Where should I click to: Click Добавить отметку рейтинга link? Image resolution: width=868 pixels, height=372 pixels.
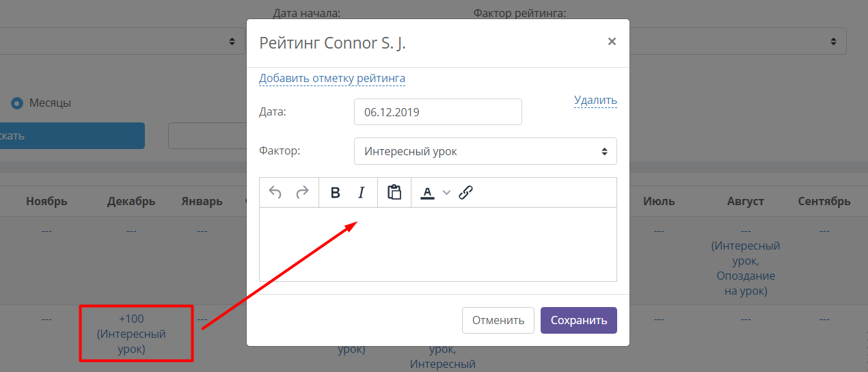[x=332, y=79]
